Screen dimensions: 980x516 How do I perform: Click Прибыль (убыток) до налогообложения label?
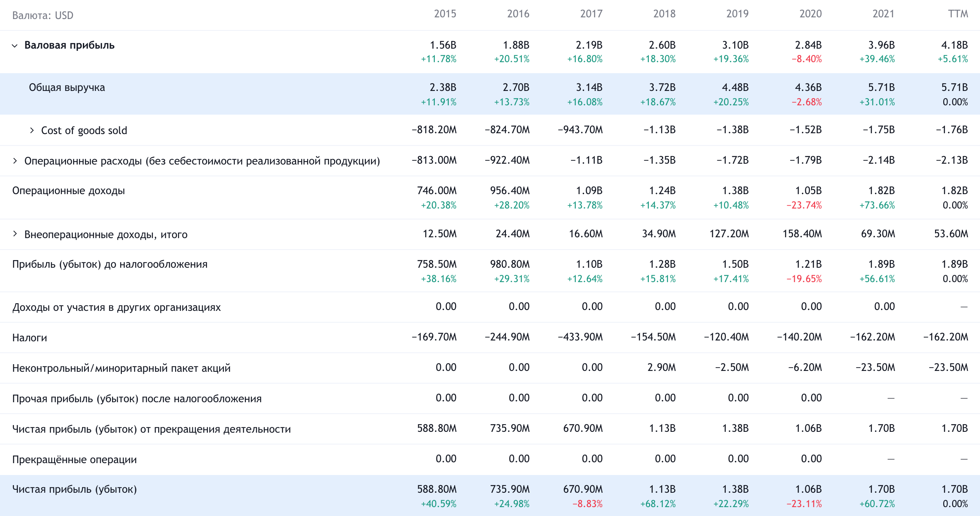(x=110, y=264)
